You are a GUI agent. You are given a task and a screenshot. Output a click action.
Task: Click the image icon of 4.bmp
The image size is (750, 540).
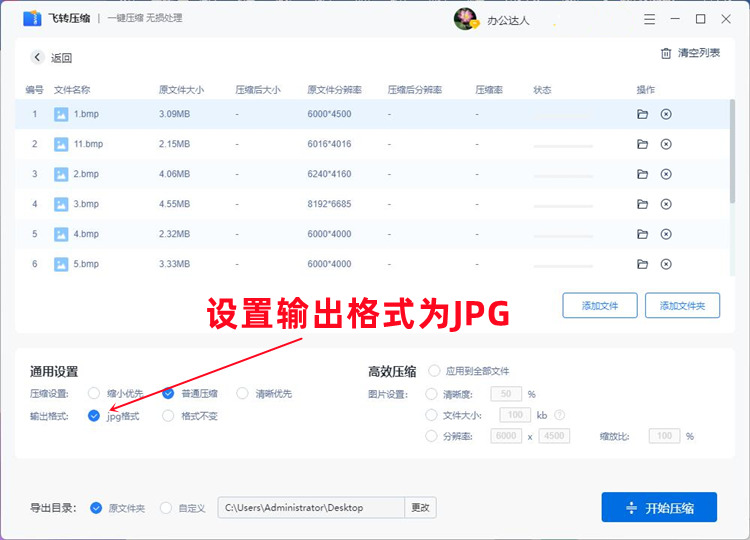[61, 234]
